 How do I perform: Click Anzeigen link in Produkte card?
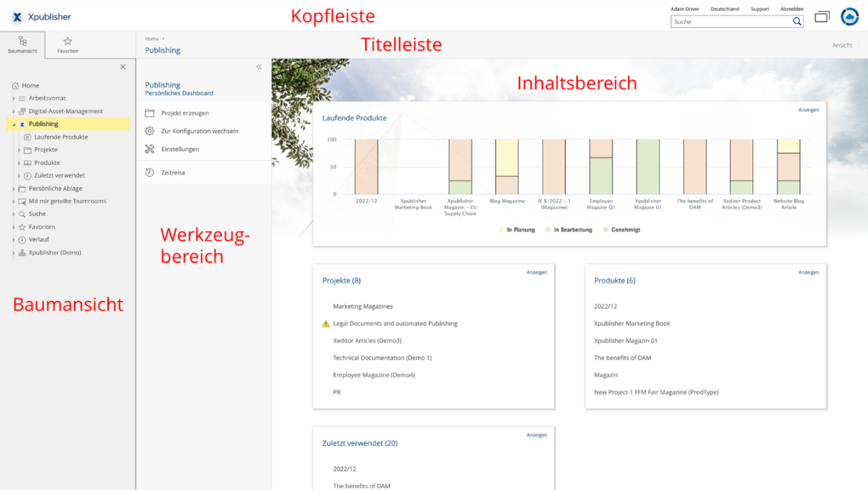pyautogui.click(x=809, y=272)
